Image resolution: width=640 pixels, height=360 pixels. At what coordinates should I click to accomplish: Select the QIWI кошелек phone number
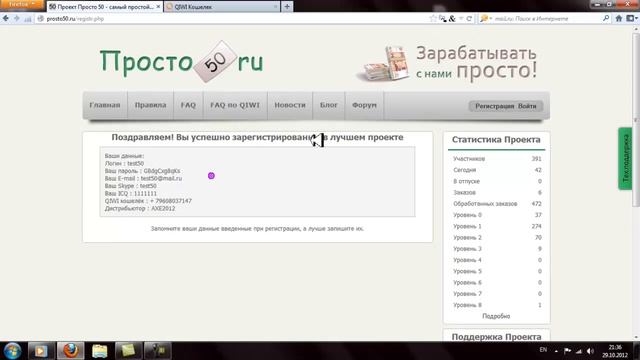(171, 201)
